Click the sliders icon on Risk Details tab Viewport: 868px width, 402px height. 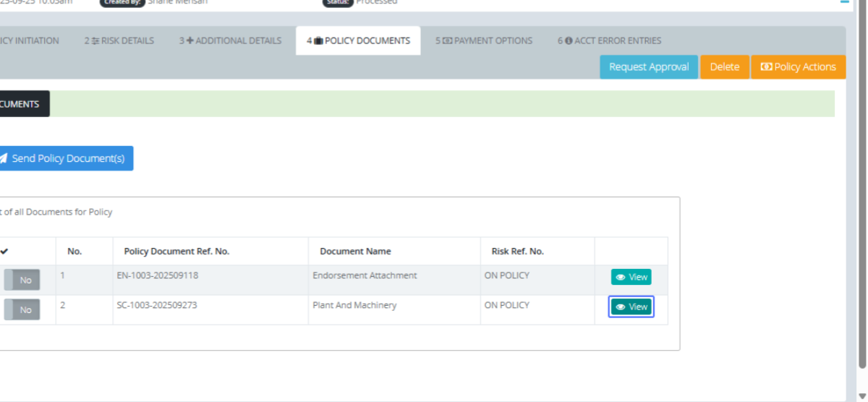coord(95,41)
